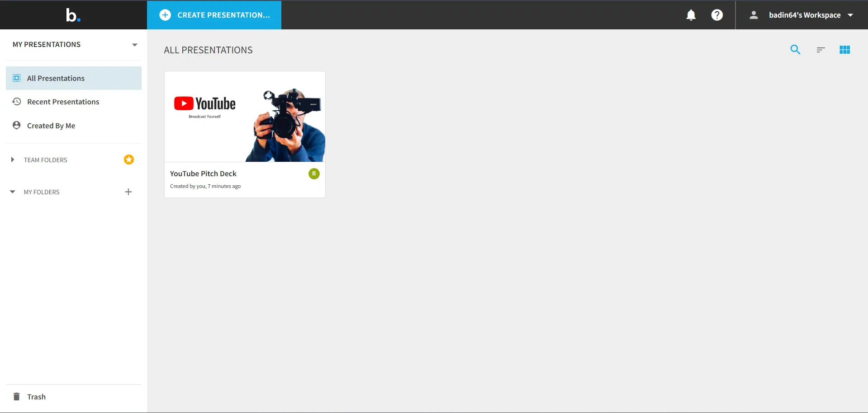Open the YouTube Pitch Deck thumbnail

coord(245,117)
